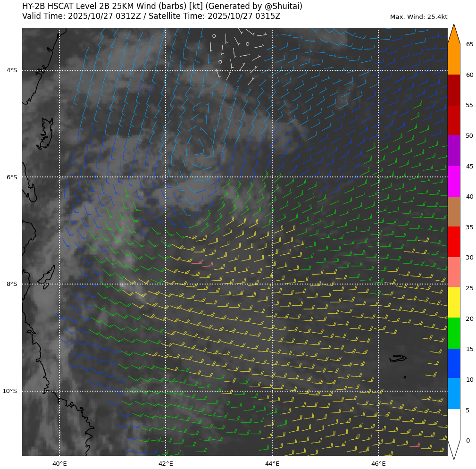Click the Valid Time line in the header
The height and width of the screenshot is (469, 476).
[x=151, y=16]
